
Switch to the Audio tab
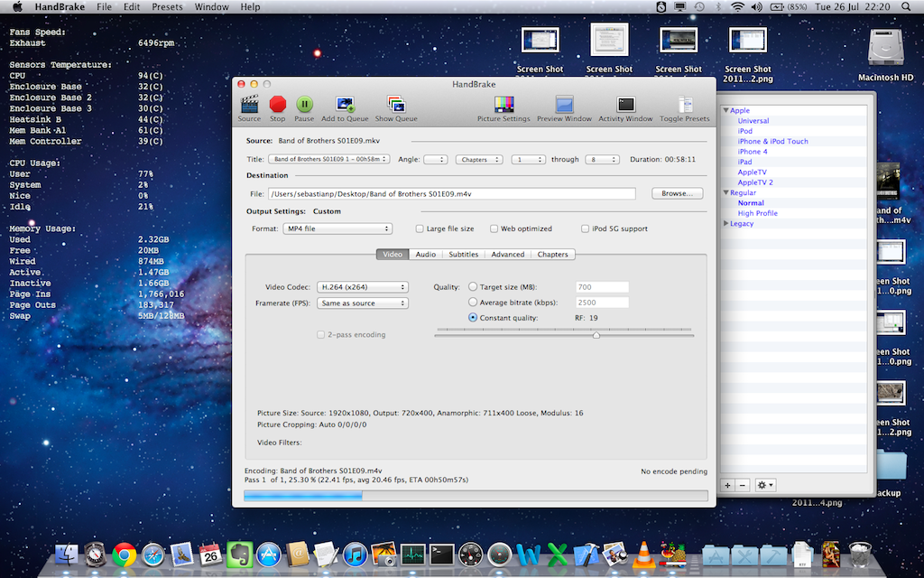point(426,255)
